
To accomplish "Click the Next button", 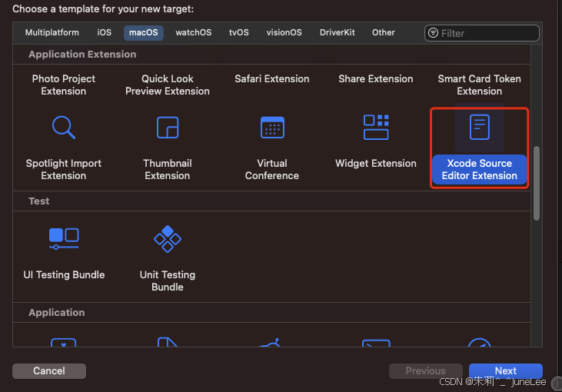I will point(505,370).
